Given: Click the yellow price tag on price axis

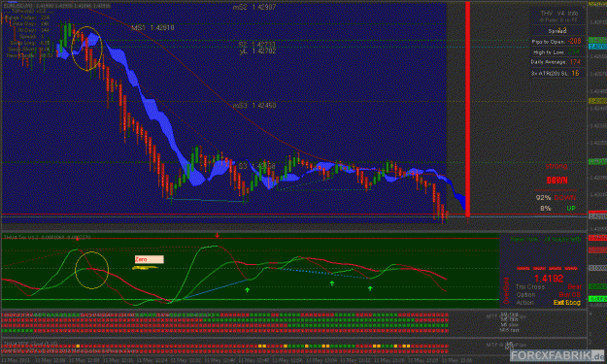Looking at the screenshot, I should point(597,101).
